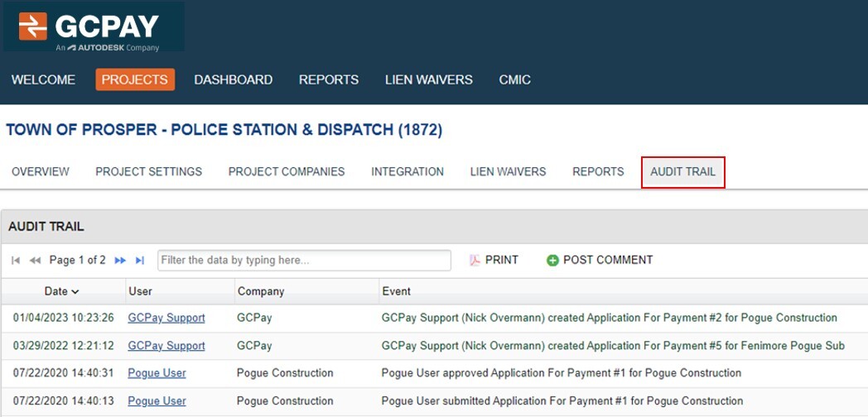Switch to the OVERVIEW tab
Viewport: 868px width, 417px height.
tap(41, 172)
